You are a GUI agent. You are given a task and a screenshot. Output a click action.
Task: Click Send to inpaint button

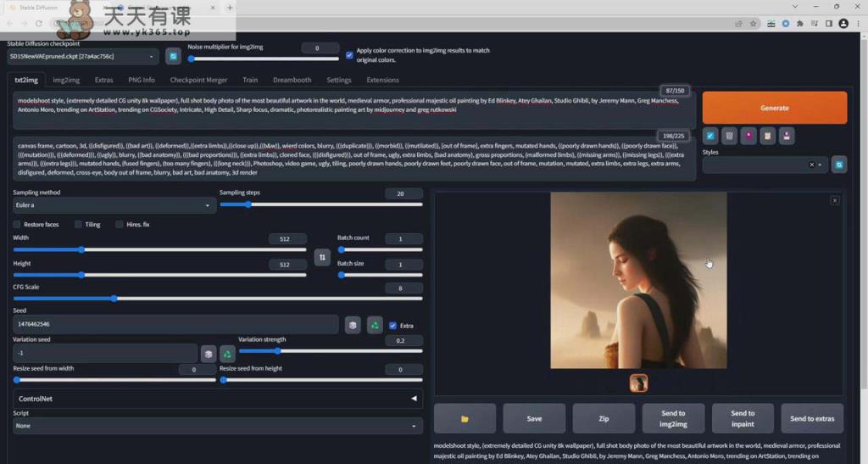(743, 418)
